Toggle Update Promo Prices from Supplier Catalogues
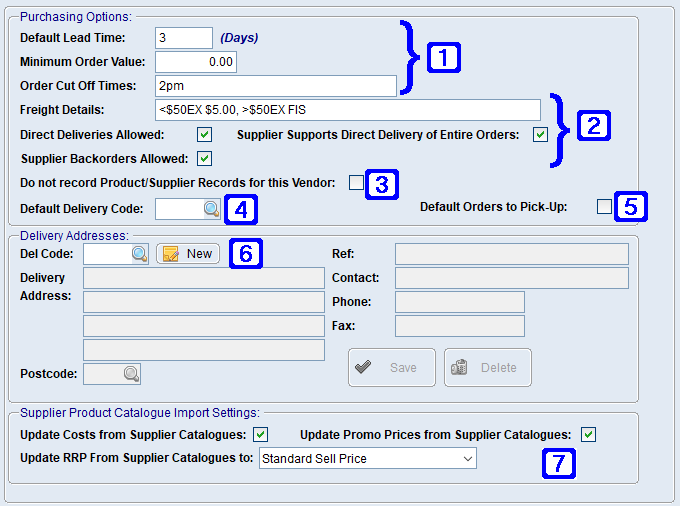Screen dimensions: 680x506 [588, 434]
